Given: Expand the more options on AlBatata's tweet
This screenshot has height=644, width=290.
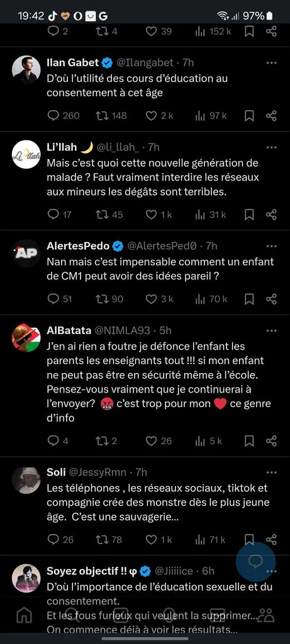Looking at the screenshot, I should [x=272, y=331].
